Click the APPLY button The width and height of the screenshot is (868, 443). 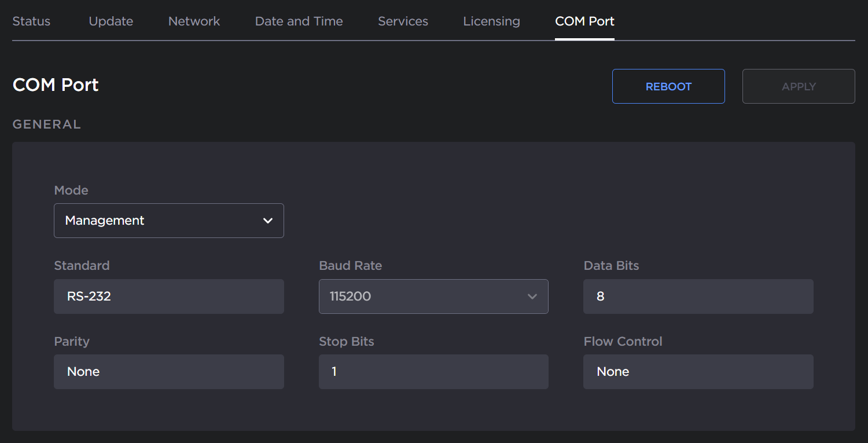[799, 86]
